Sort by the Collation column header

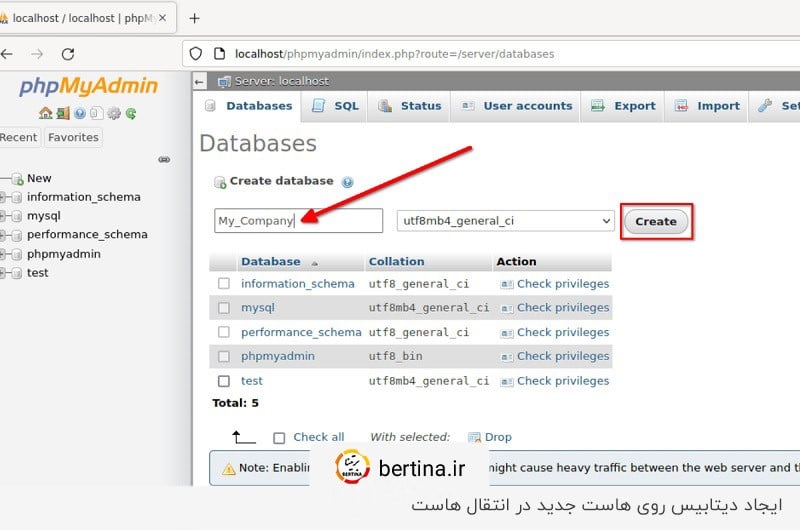click(396, 262)
